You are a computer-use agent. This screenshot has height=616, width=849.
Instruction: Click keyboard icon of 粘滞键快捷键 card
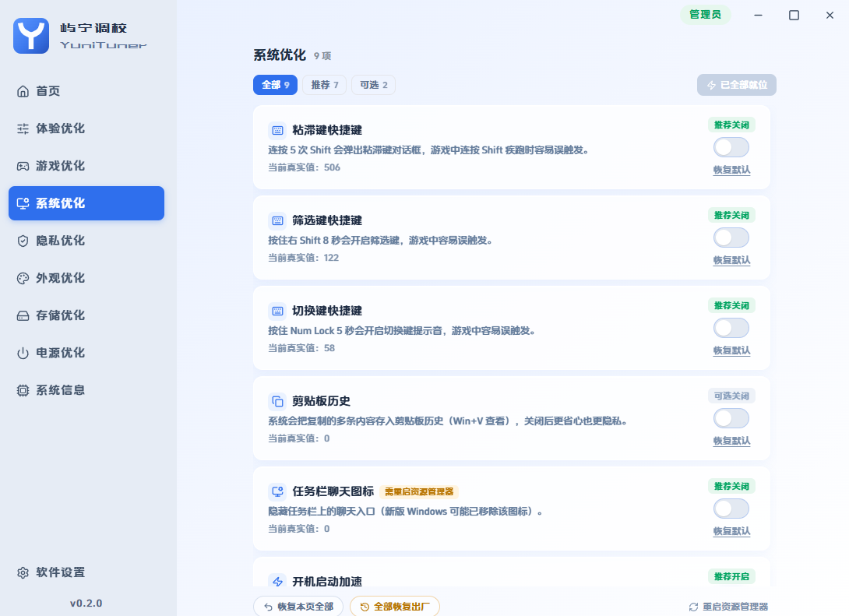click(277, 130)
